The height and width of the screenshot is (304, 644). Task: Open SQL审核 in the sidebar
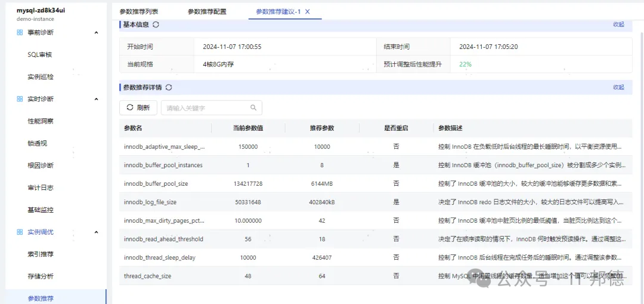41,55
